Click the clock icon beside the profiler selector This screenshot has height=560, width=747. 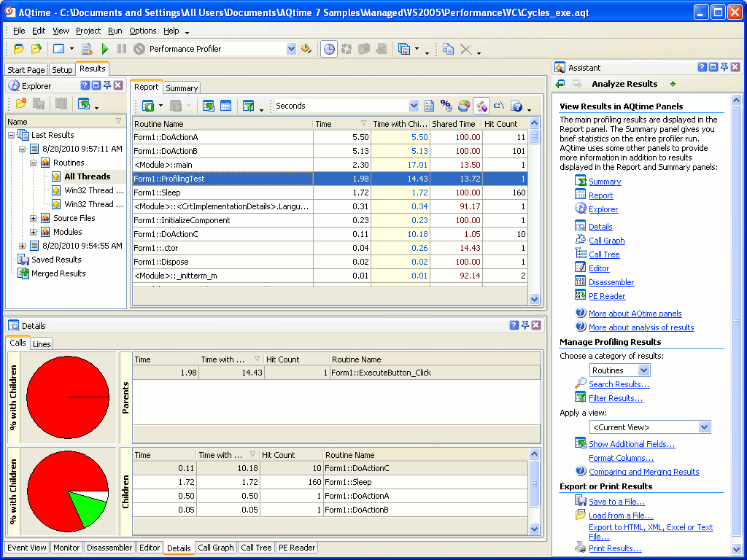coord(329,49)
